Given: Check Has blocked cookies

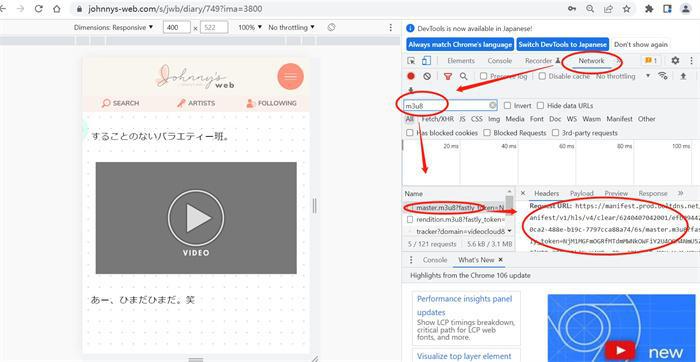Looking at the screenshot, I should 409,133.
